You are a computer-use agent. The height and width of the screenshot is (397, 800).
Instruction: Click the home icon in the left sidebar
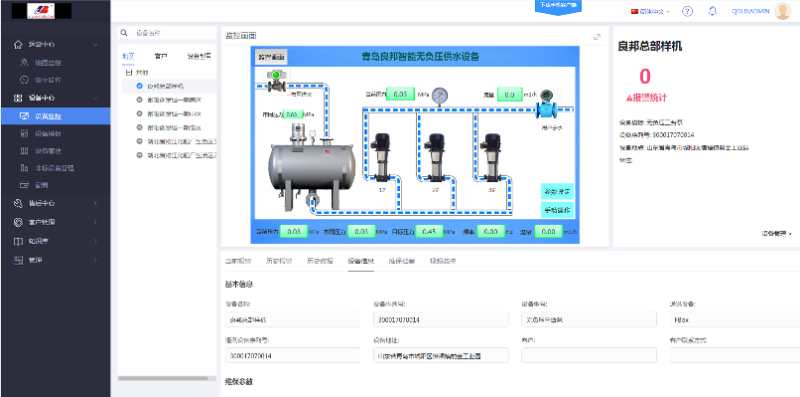(18, 44)
